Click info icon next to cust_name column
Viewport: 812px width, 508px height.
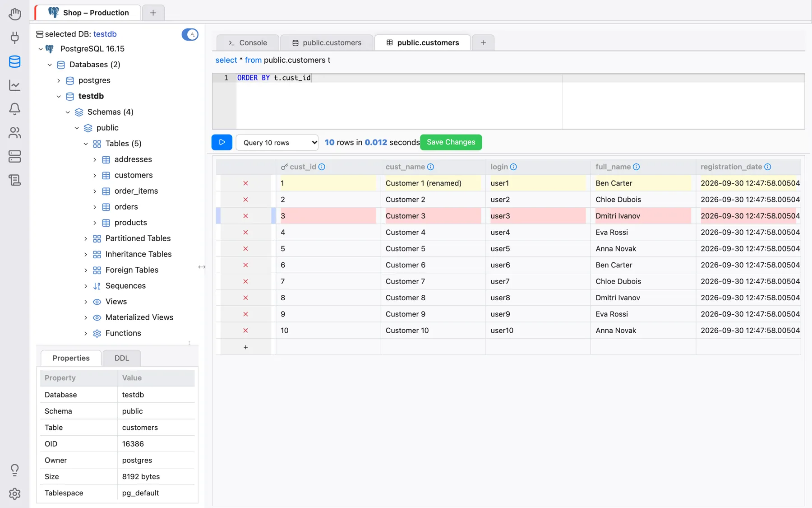[430, 167]
